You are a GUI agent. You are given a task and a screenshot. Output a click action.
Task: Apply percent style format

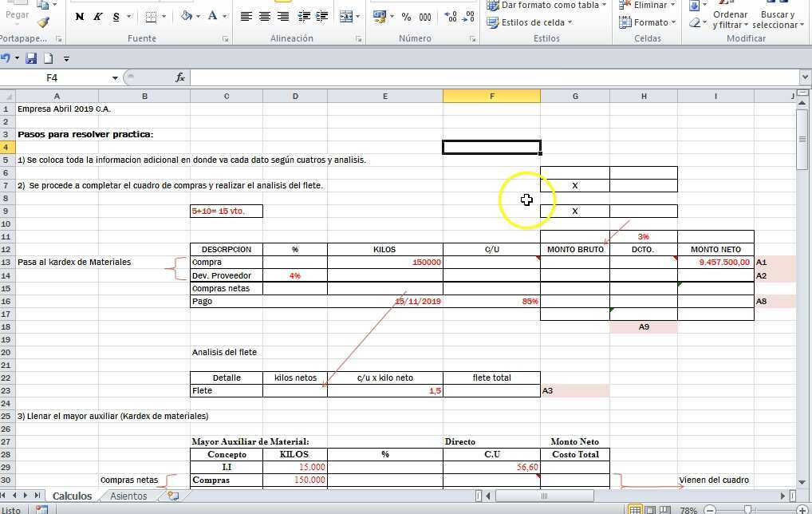[407, 17]
